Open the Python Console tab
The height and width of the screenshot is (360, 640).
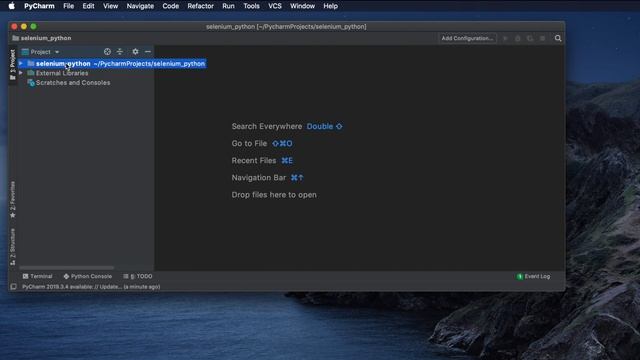coord(88,277)
